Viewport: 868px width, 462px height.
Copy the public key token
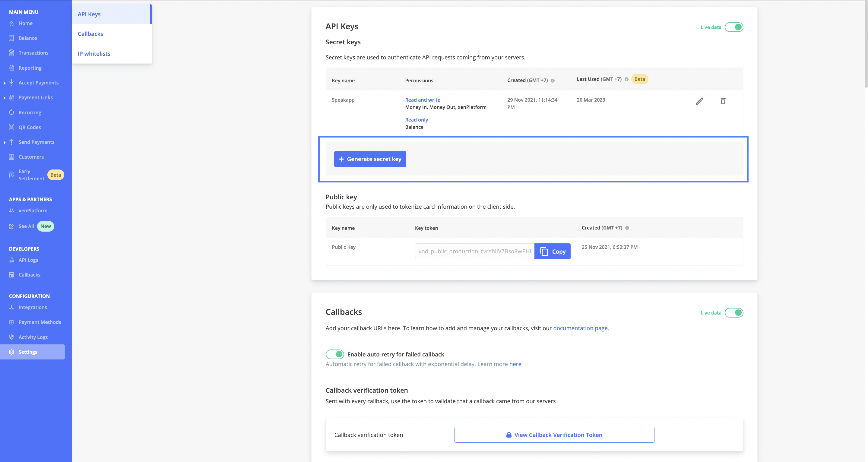tap(552, 251)
